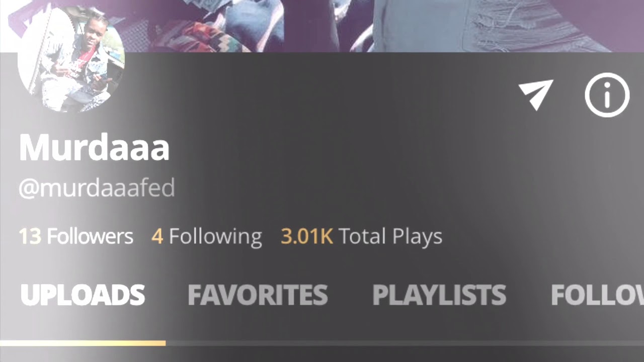Open the circled info icon
The width and height of the screenshot is (644, 362).
point(607,95)
